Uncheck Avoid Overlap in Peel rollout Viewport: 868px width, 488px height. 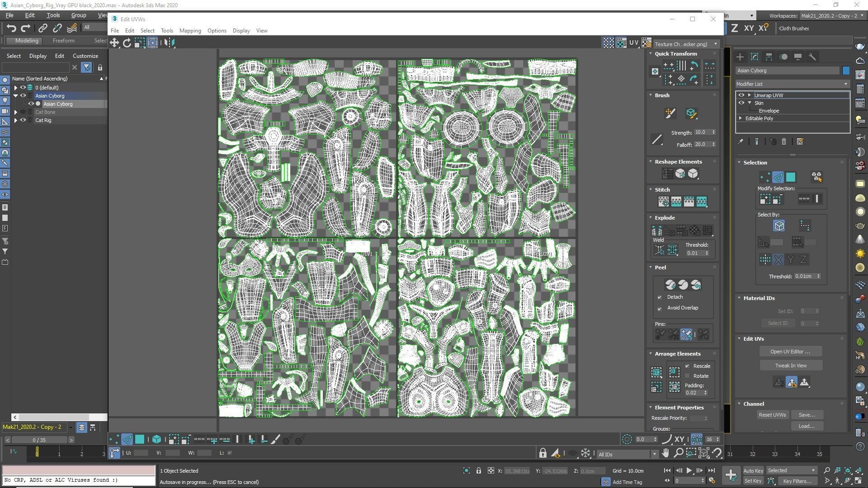pos(660,308)
